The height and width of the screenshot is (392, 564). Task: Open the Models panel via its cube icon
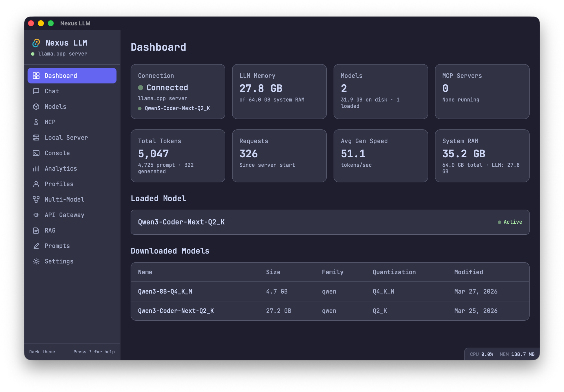coord(36,107)
